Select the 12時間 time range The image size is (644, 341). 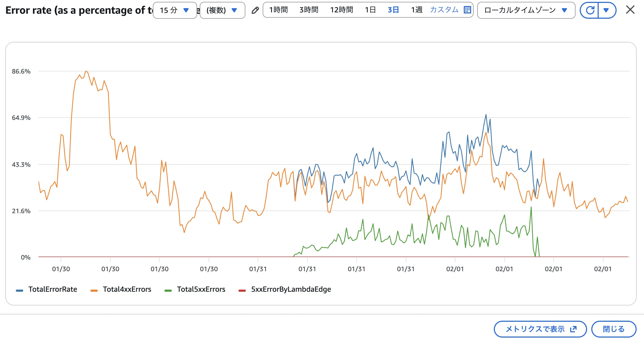[341, 10]
